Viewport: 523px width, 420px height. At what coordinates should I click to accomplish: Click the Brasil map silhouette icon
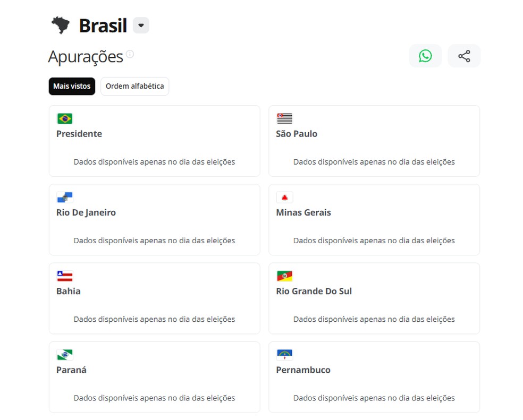[x=61, y=25]
